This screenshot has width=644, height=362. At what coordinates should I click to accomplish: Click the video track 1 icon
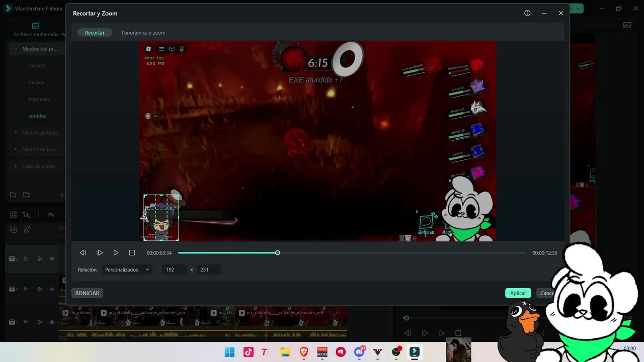[x=13, y=322]
